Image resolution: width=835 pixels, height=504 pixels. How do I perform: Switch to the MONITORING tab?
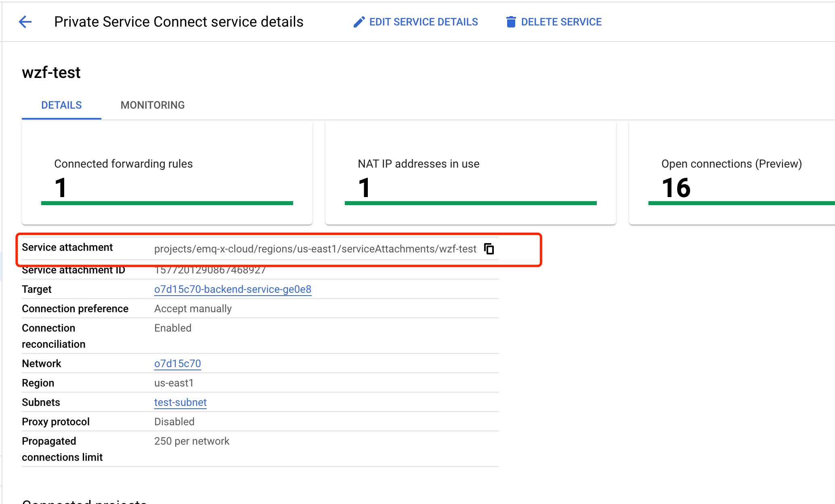click(x=152, y=105)
